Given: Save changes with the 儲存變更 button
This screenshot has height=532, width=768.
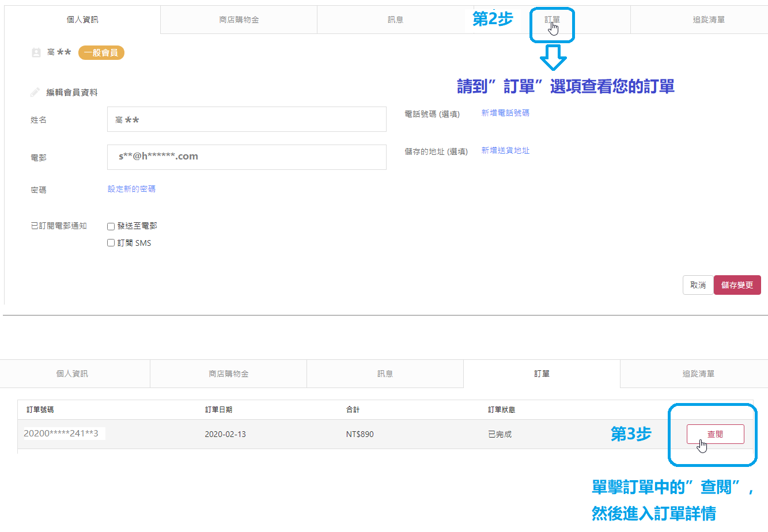Looking at the screenshot, I should [737, 285].
